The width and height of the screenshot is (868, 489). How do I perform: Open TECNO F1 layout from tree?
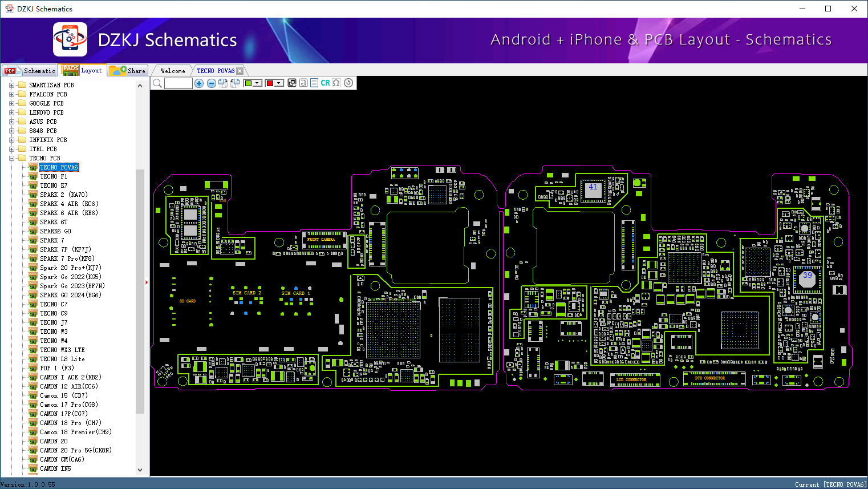coord(54,176)
